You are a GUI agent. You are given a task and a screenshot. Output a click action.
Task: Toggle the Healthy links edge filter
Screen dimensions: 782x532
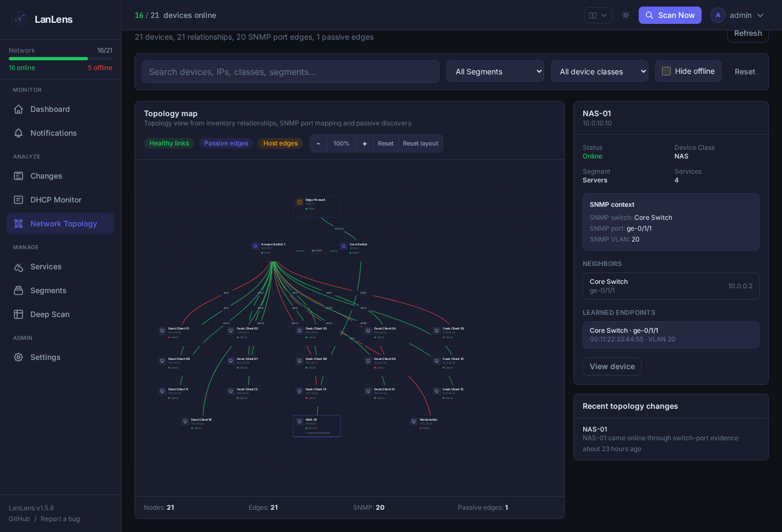[x=169, y=143]
